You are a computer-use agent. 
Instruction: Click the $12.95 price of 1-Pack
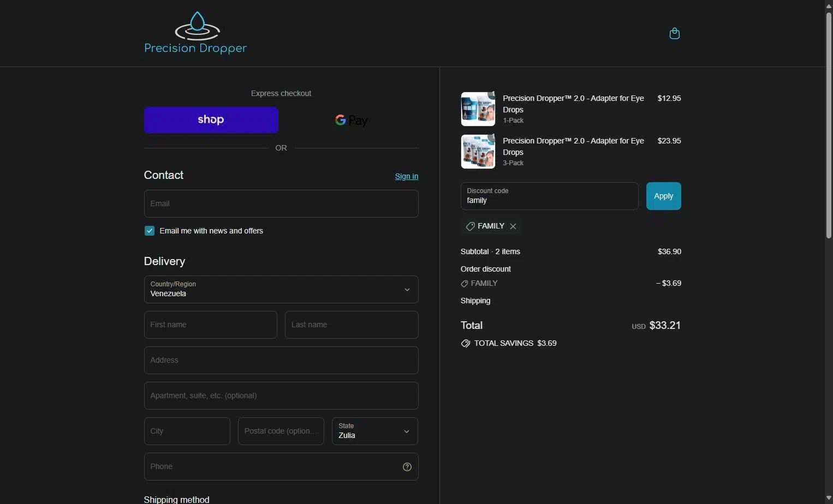click(x=669, y=99)
